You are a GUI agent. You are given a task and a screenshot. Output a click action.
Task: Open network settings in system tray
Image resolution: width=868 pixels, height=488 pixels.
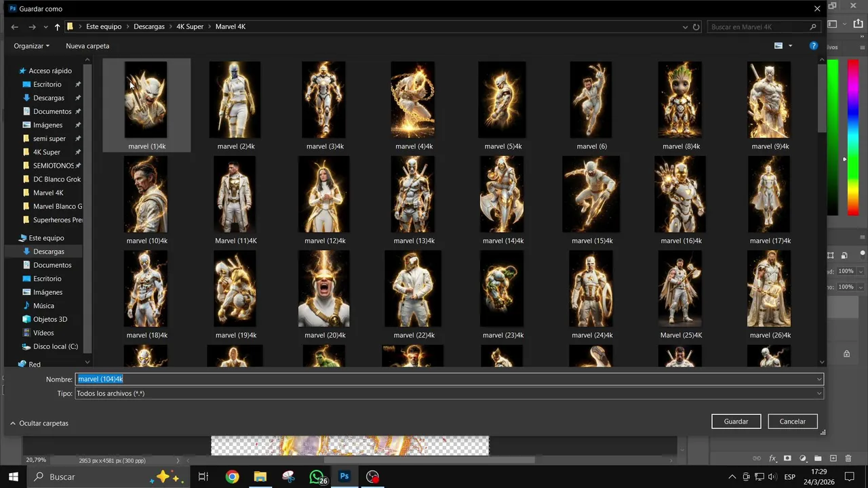[760, 476]
